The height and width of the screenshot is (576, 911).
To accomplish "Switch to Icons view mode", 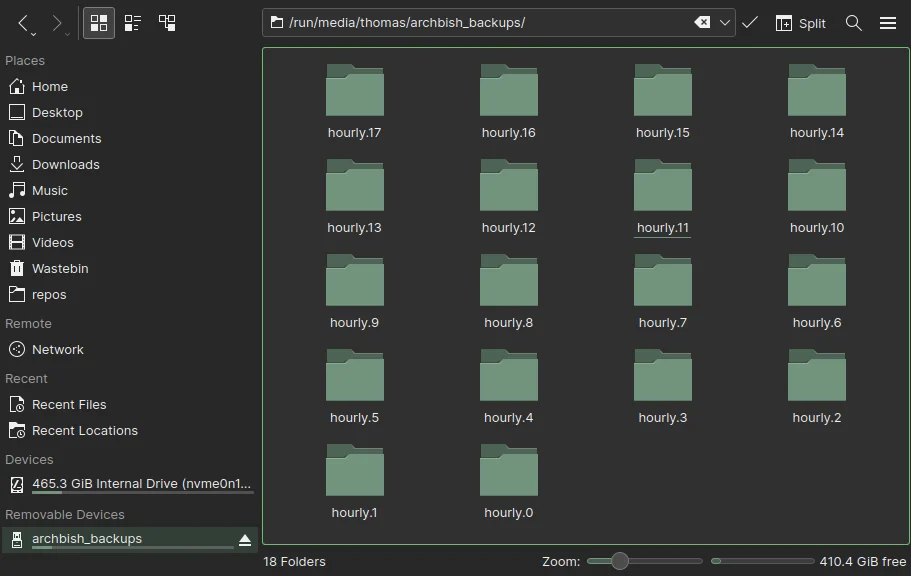I will pos(98,23).
